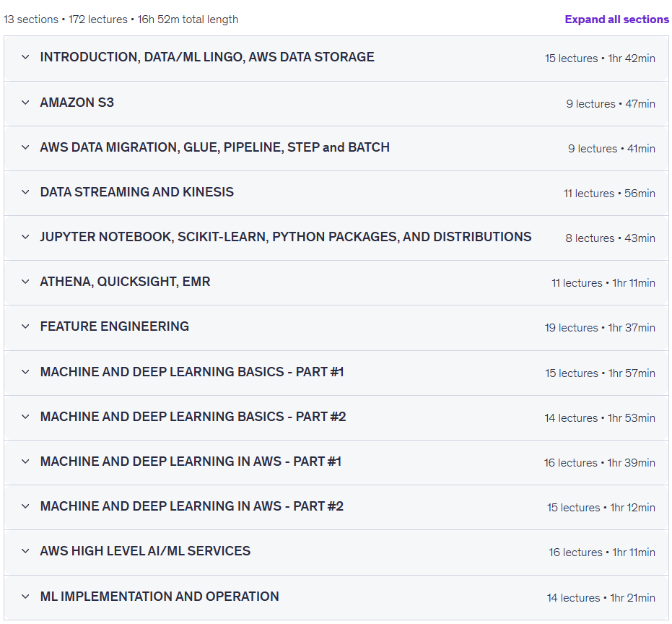Expand the Jupyter Notebook, Scikit-Learn chevron
This screenshot has width=672, height=624.
coord(25,237)
